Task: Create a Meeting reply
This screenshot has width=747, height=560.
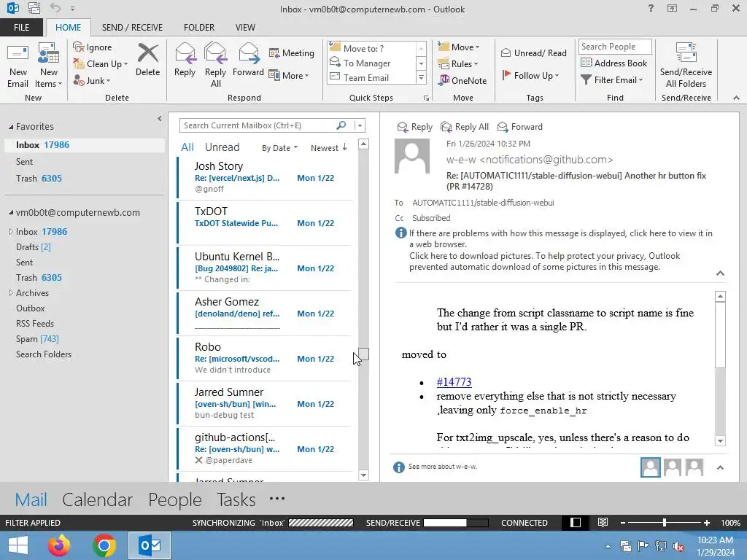Action: pos(292,52)
